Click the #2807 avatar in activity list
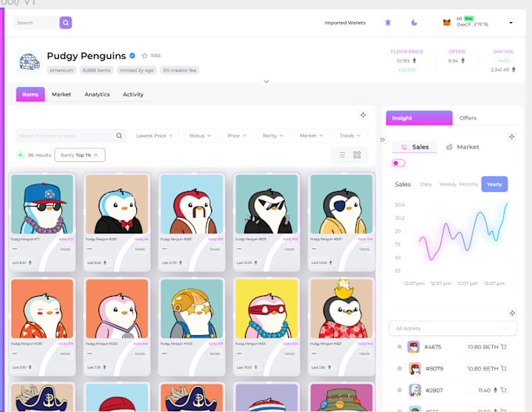The width and height of the screenshot is (532, 412). 415,390
